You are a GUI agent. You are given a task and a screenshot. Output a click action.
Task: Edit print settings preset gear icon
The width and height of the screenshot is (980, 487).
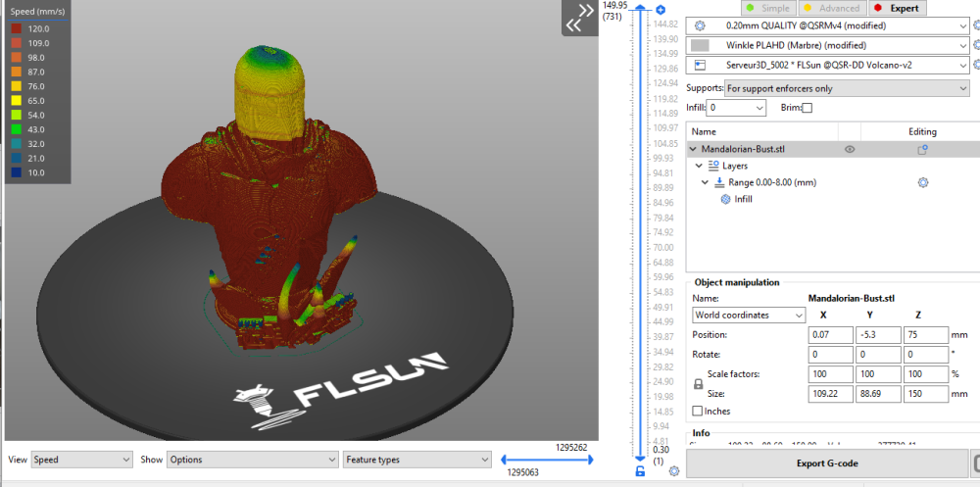[977, 26]
